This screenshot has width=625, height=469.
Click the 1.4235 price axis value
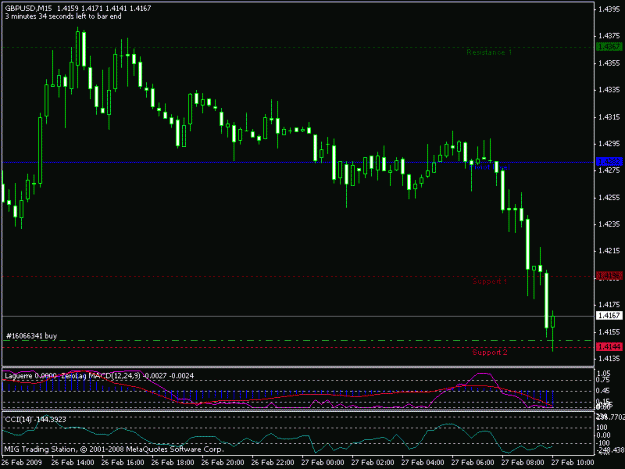coord(609,224)
